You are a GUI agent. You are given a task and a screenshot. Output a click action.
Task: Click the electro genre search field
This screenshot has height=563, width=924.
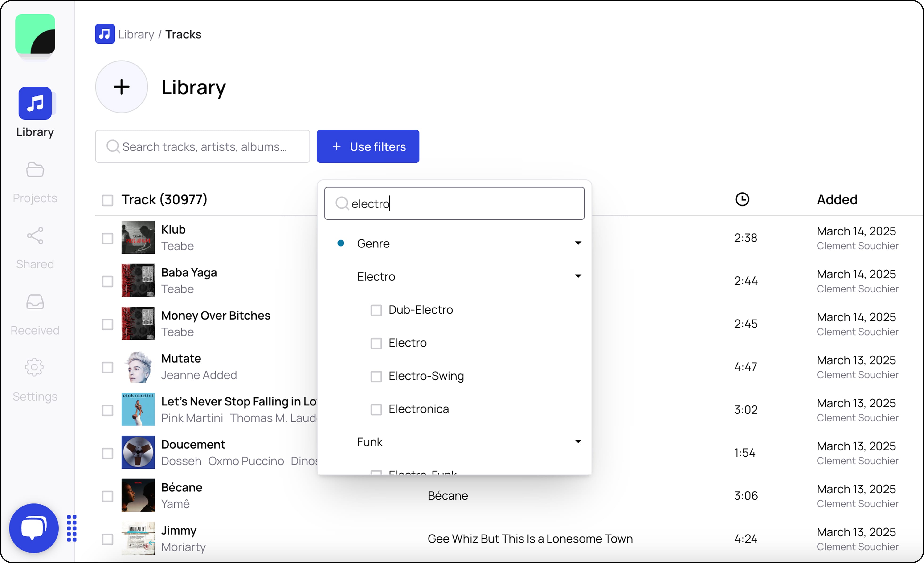[454, 203]
